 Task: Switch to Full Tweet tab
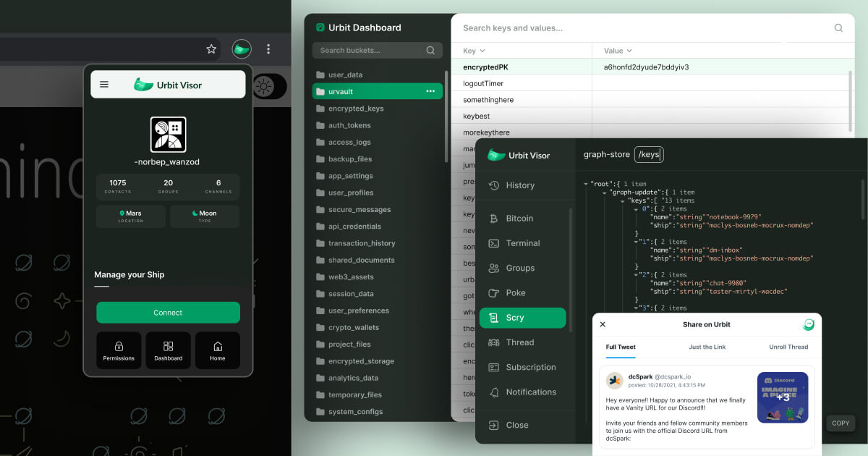[621, 347]
